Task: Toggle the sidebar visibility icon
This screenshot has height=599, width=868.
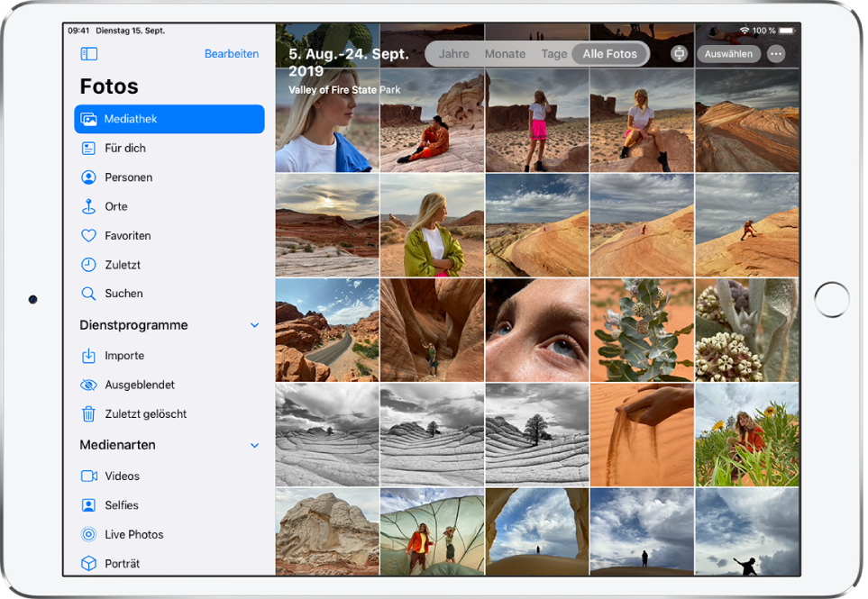Action: tap(87, 53)
